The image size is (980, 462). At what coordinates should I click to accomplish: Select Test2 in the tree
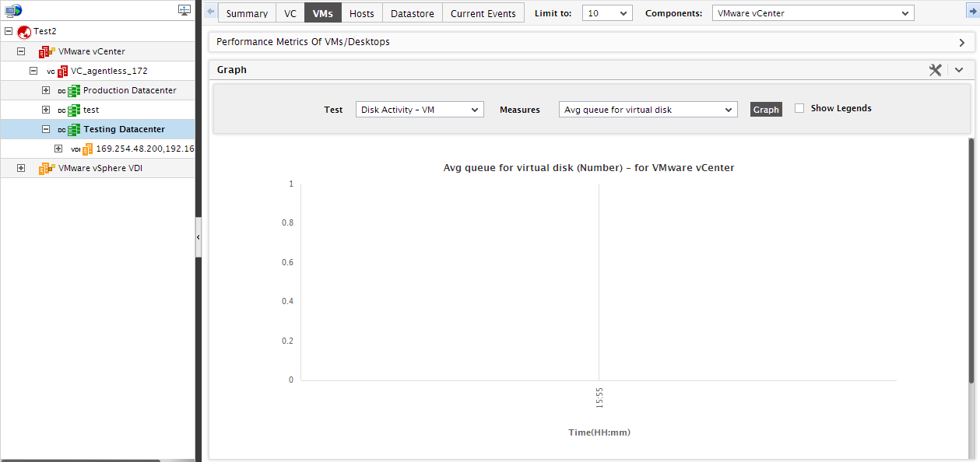(45, 32)
